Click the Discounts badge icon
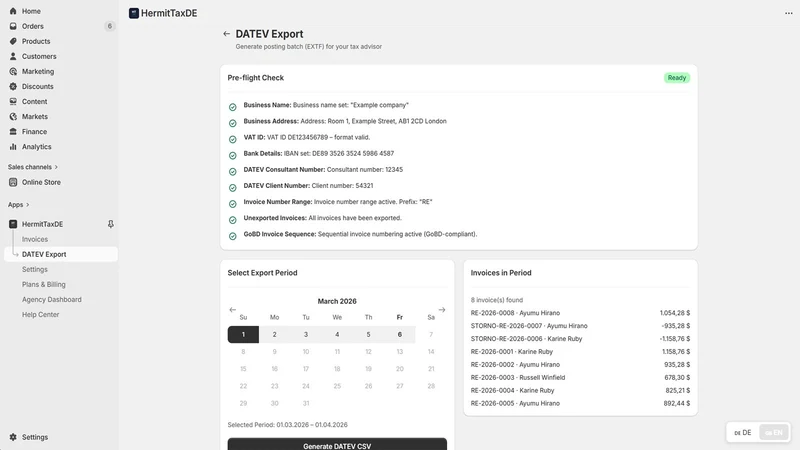This screenshot has height=450, width=800. point(13,86)
